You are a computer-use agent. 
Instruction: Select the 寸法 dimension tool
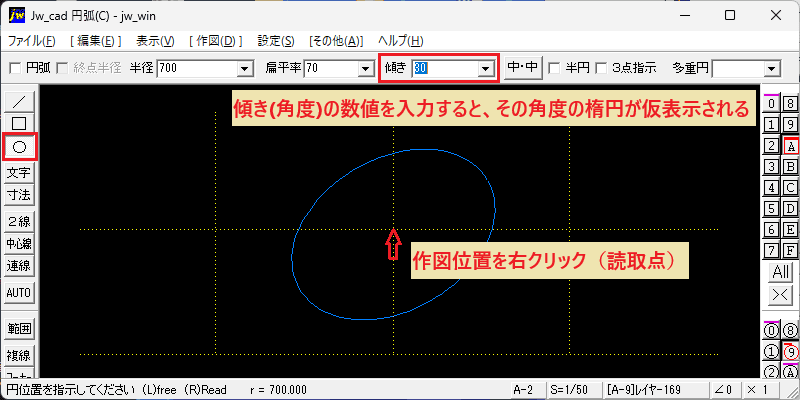(x=19, y=195)
